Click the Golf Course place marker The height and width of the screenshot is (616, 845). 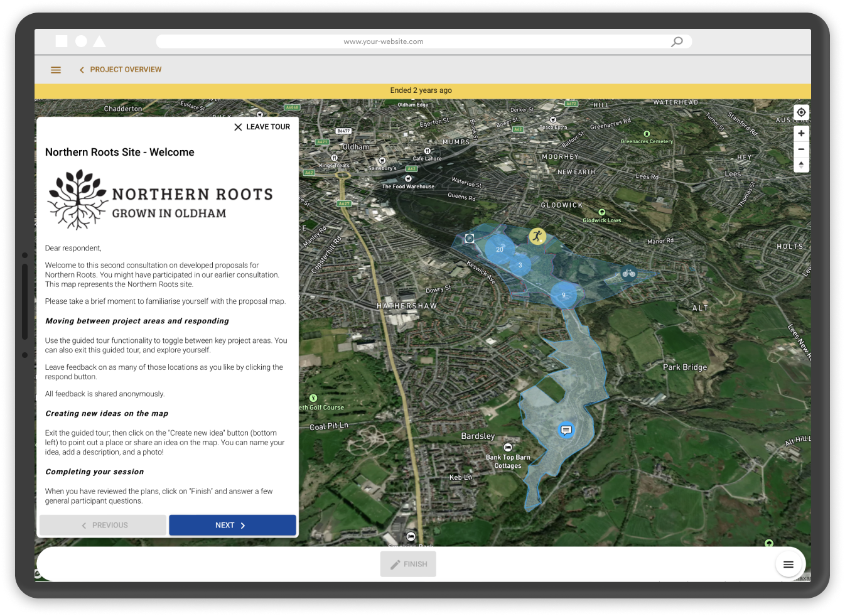click(x=313, y=398)
